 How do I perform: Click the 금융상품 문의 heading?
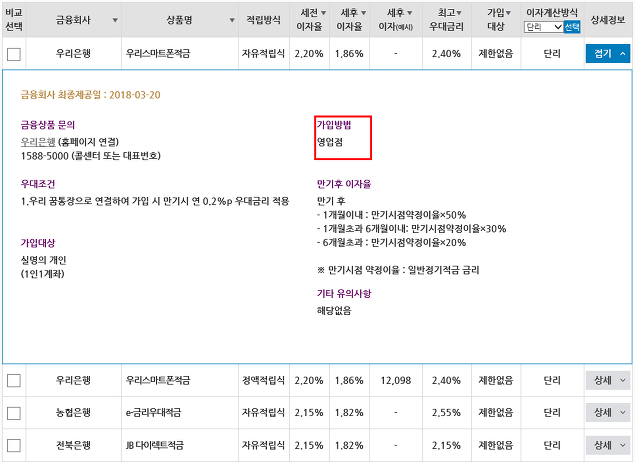[48, 125]
